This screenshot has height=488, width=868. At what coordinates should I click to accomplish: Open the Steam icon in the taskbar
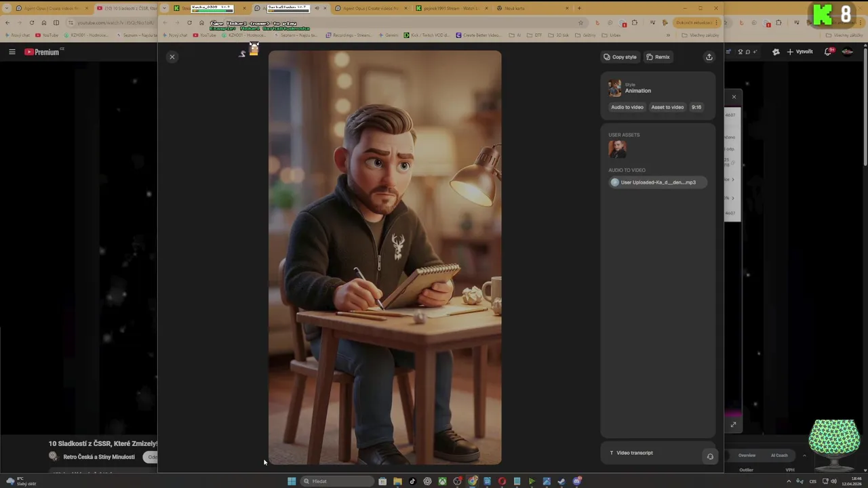pyautogui.click(x=561, y=481)
